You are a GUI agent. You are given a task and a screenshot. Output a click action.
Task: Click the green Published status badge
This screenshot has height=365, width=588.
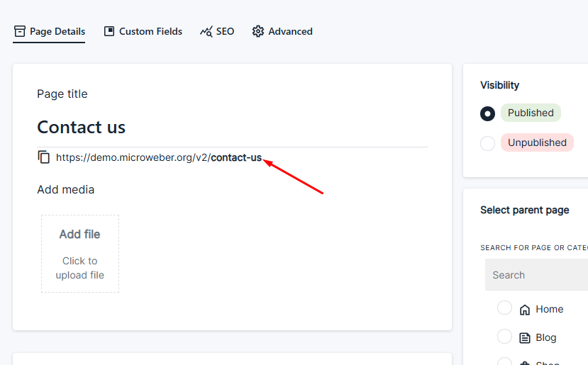[x=531, y=113]
